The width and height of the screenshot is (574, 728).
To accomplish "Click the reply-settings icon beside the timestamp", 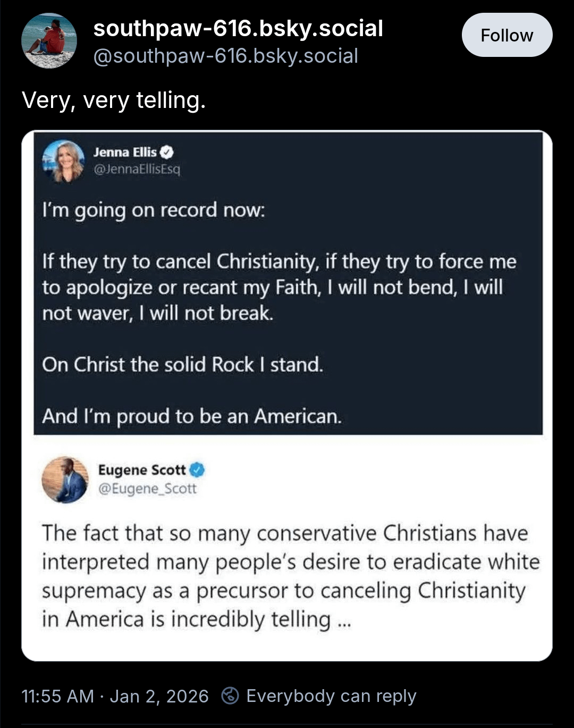I will 230,696.
